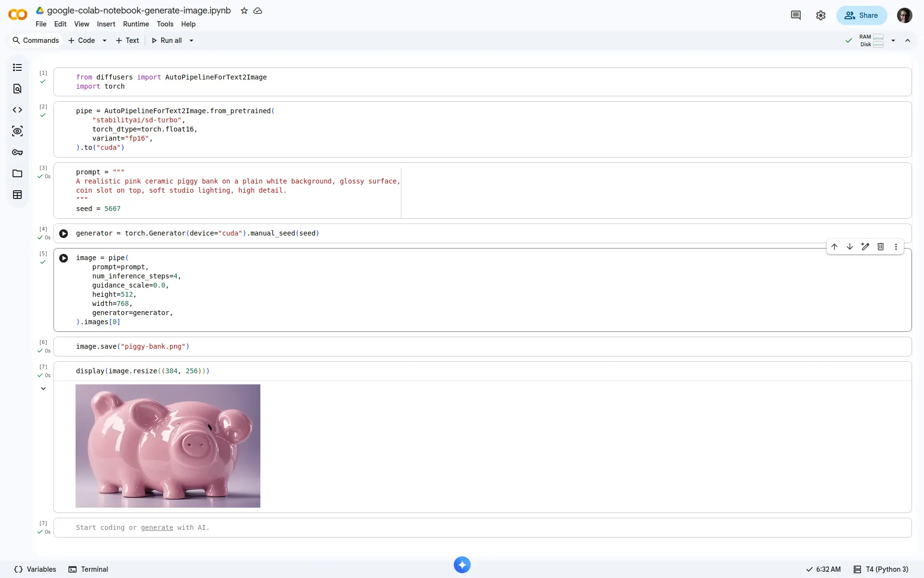Open the user account avatar
Viewport: 924px width, 578px height.
pyautogui.click(x=905, y=15)
